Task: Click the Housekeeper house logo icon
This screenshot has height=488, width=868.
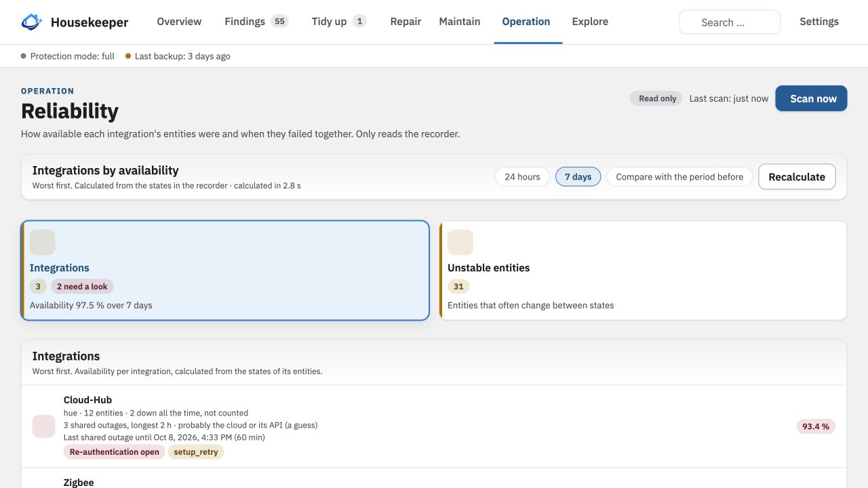Action: (32, 22)
